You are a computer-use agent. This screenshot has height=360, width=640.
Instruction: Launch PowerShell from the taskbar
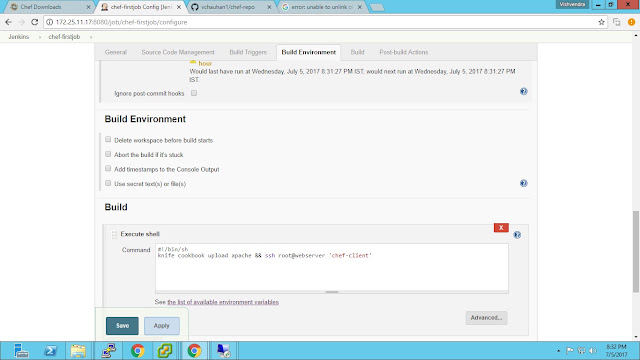click(x=51, y=351)
